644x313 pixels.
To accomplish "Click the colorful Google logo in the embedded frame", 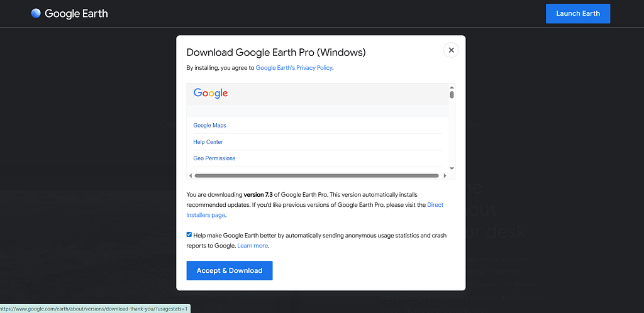I will tap(210, 93).
